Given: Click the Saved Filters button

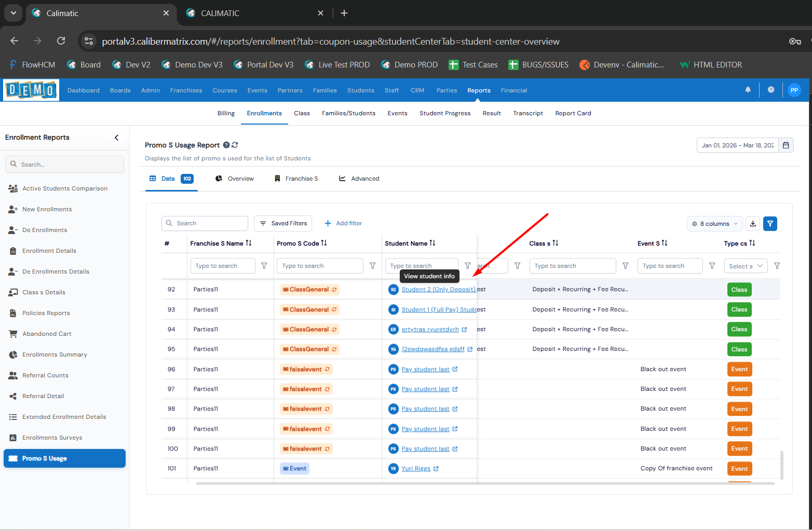Looking at the screenshot, I should tap(283, 223).
